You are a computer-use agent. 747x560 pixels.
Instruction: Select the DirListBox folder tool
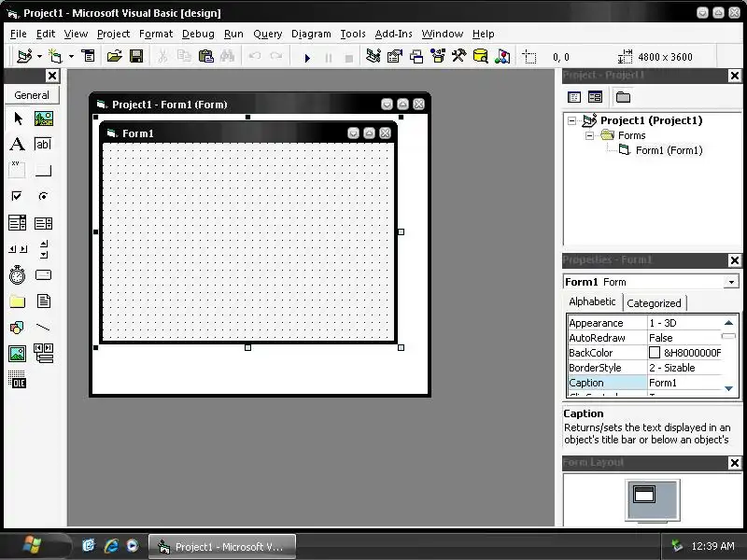(17, 301)
